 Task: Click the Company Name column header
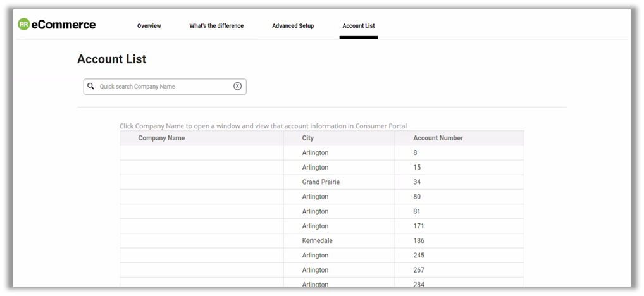tap(161, 138)
